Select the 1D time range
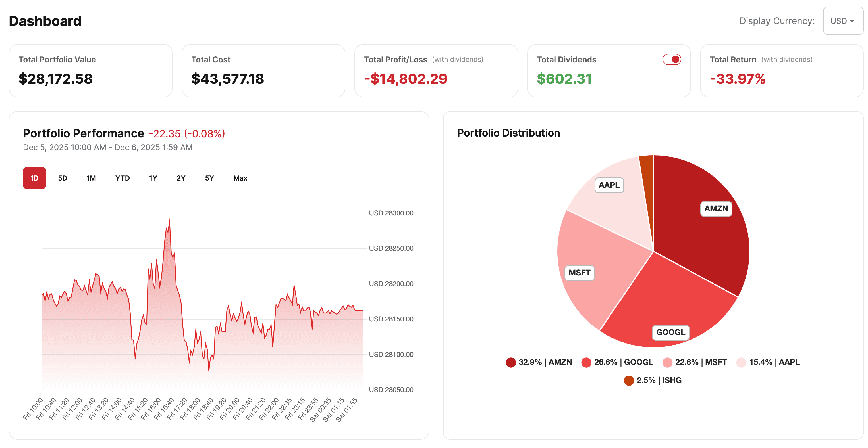The height and width of the screenshot is (448, 868). coord(34,178)
